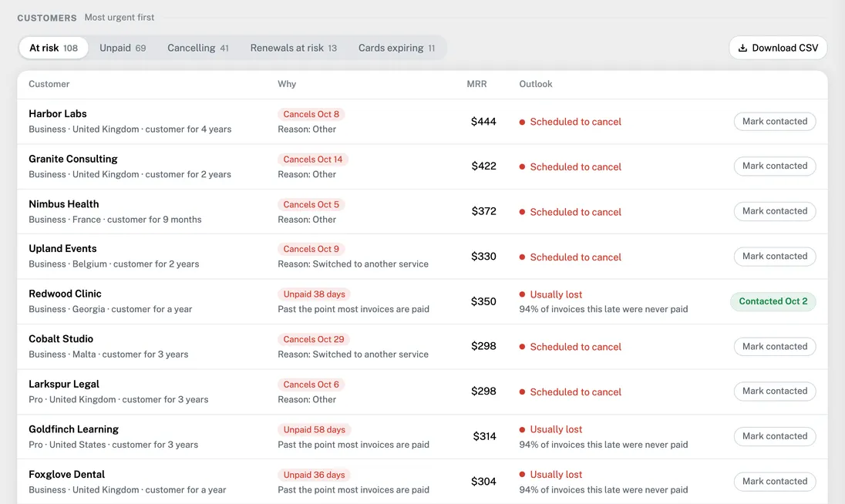Click the download icon in Download CSV

point(742,48)
